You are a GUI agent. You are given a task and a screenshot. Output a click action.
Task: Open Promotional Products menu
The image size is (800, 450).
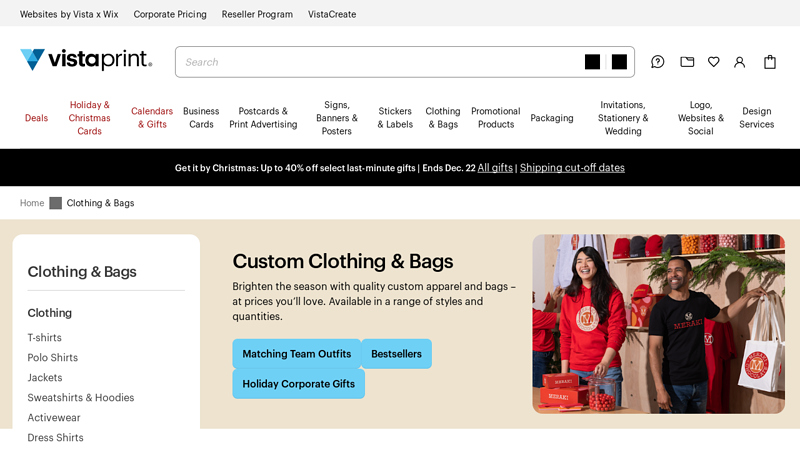click(495, 118)
